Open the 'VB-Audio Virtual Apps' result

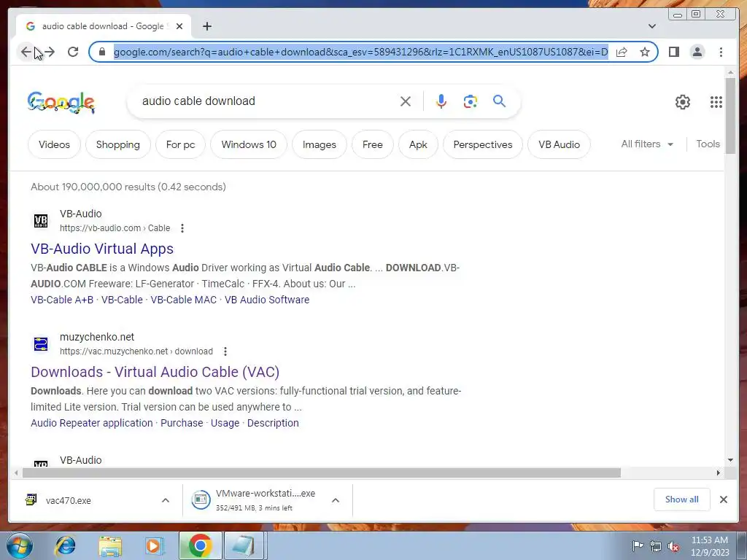pos(102,249)
